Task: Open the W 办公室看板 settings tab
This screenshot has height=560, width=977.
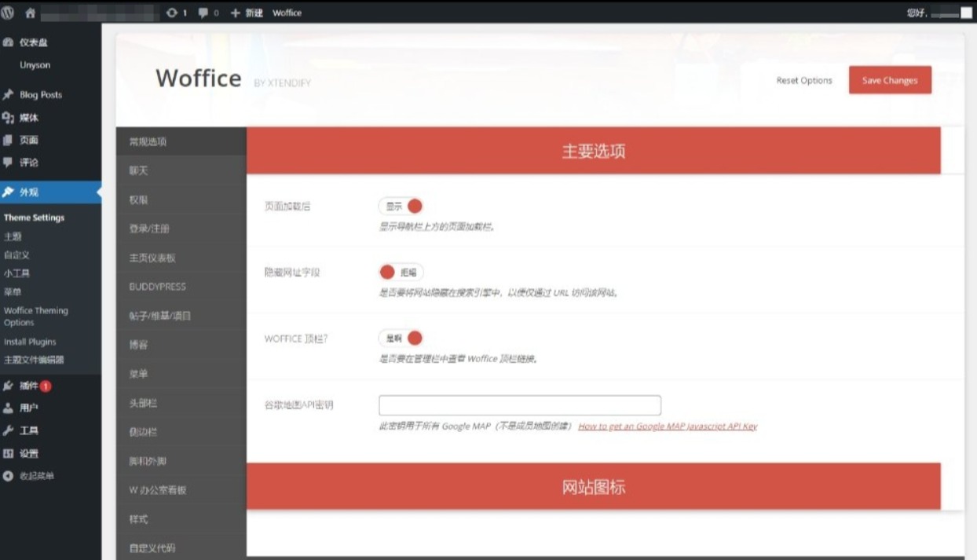Action: (181, 490)
